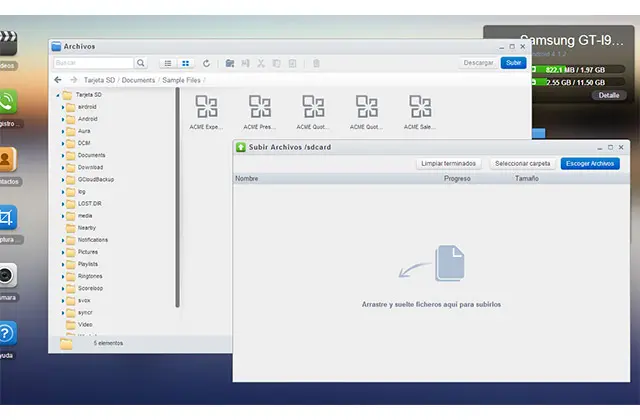Click the search magnifier icon

[x=140, y=63]
